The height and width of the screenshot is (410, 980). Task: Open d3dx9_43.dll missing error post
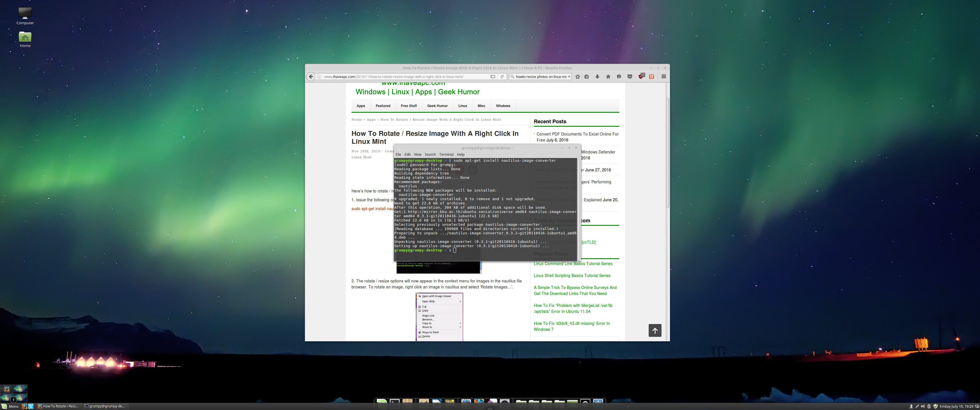(x=571, y=326)
